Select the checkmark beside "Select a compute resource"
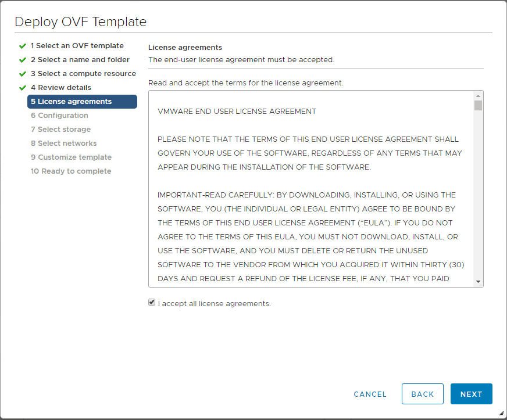507x420 pixels. coord(22,73)
